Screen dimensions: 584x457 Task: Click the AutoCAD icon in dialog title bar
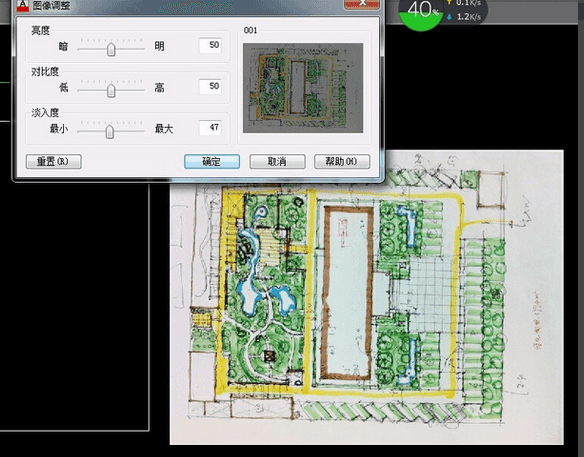(23, 5)
